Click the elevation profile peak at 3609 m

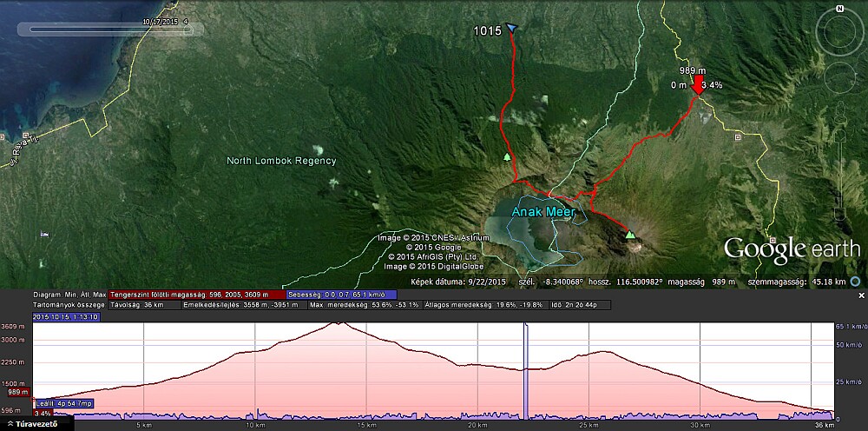(x=337, y=323)
